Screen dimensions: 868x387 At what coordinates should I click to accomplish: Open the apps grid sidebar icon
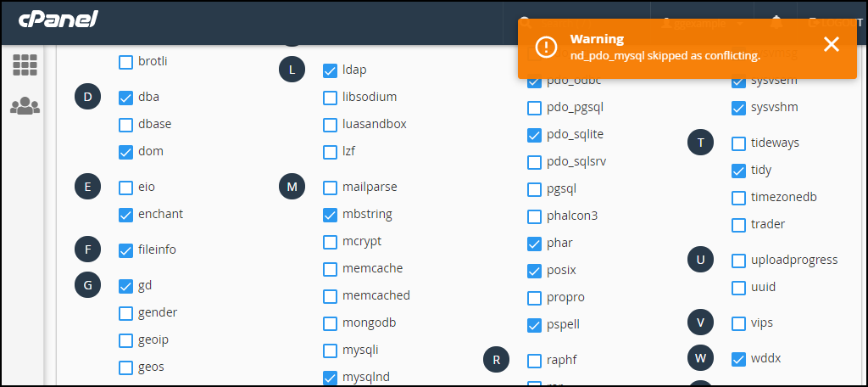[25, 64]
